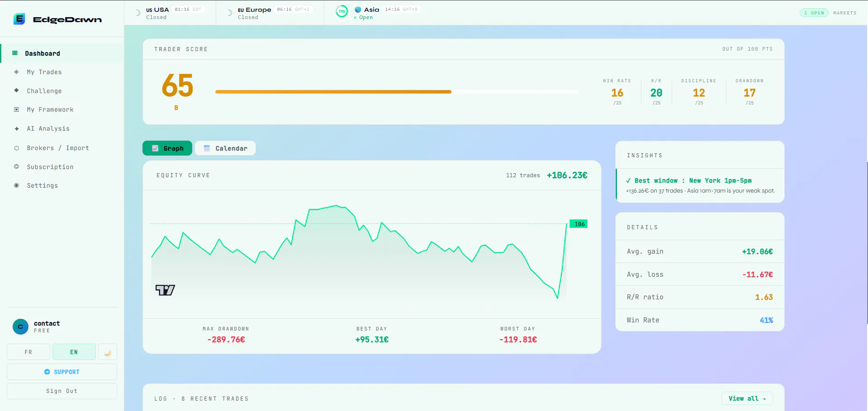Switch to the Graph tab
Viewport: 868px width, 411px height.
[167, 148]
